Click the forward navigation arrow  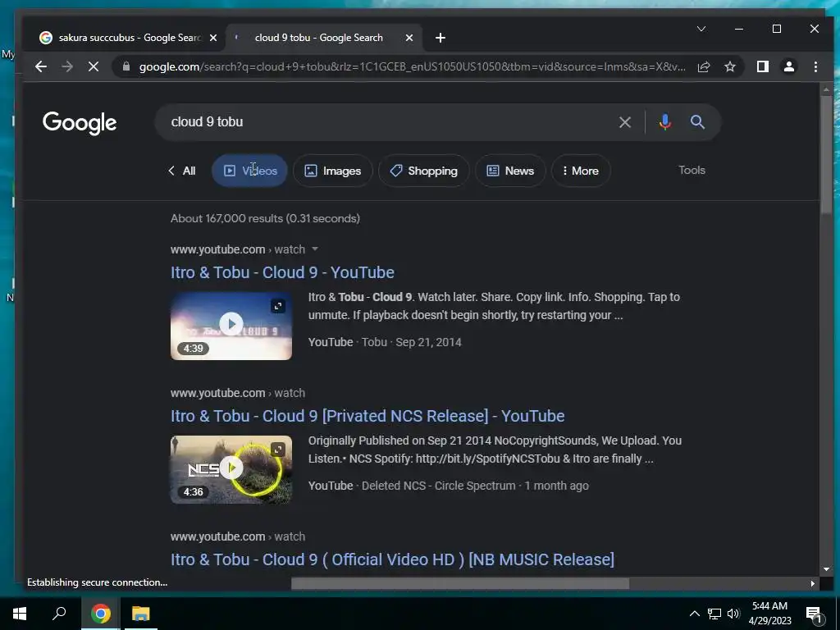67,66
